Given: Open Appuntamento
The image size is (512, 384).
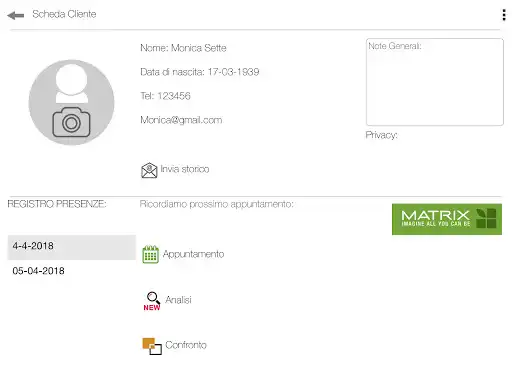Looking at the screenshot, I should 193,254.
